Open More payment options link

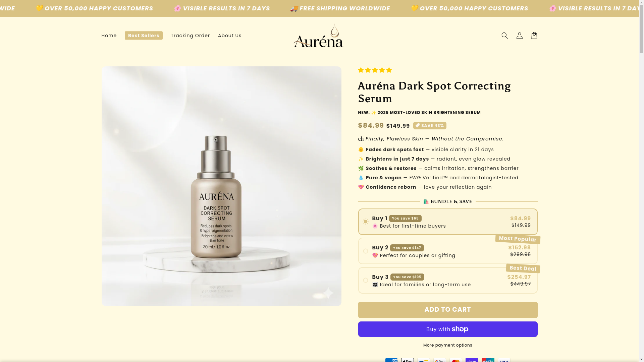[447, 345]
